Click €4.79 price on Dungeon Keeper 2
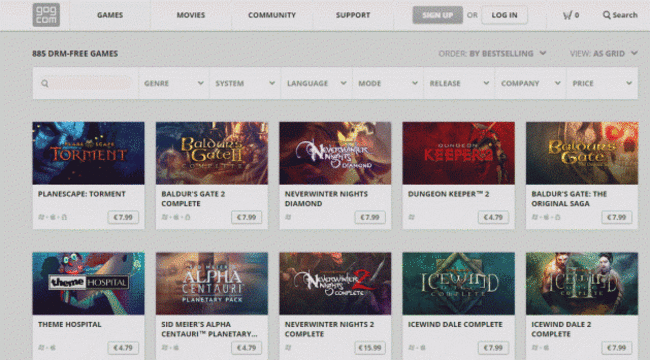Image resolution: width=650 pixels, height=360 pixels. pos(493,217)
